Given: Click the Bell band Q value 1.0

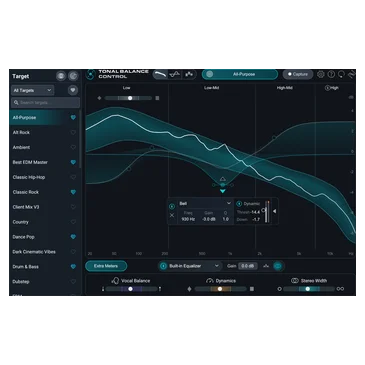Looking at the screenshot, I should (226, 219).
